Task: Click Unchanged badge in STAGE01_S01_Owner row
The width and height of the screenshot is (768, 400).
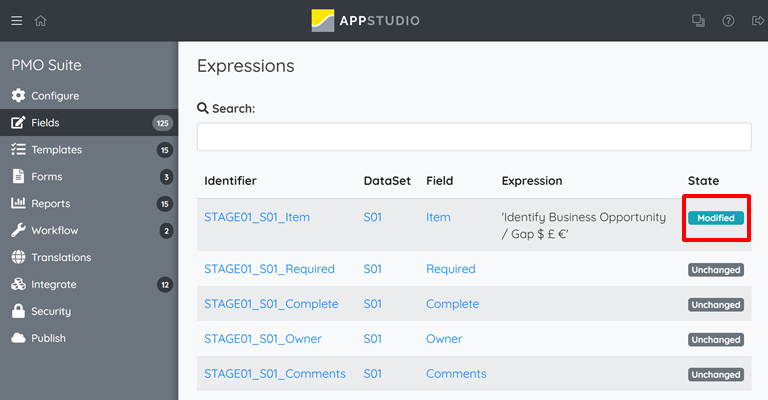Action: [716, 339]
